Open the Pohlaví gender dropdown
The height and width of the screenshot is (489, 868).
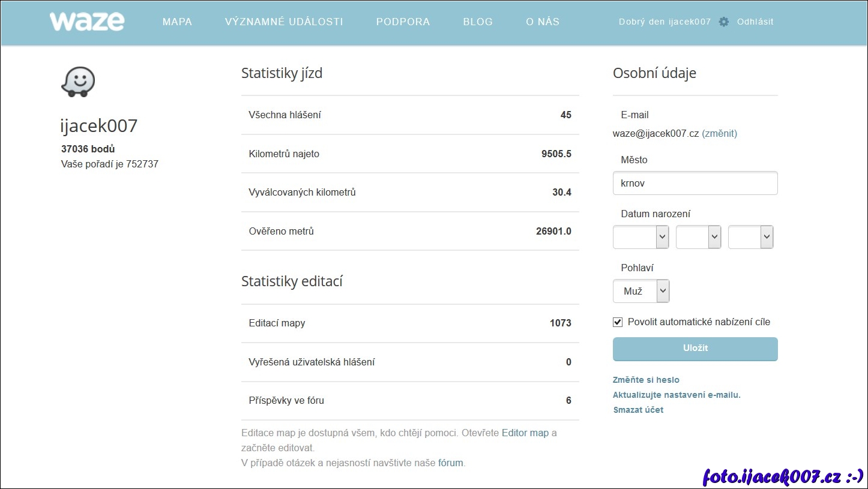pos(640,291)
